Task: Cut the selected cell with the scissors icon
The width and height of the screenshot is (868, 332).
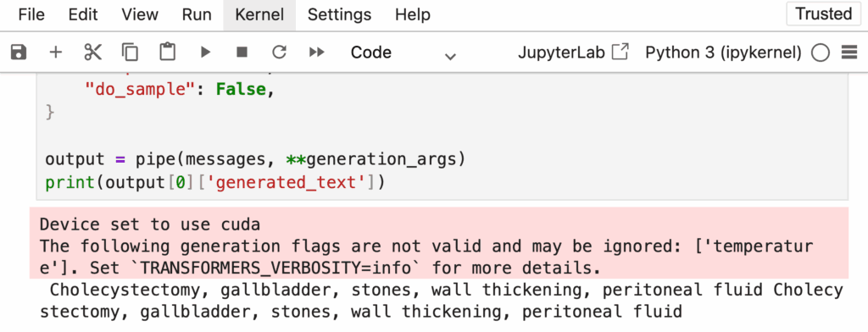Action: click(x=93, y=53)
